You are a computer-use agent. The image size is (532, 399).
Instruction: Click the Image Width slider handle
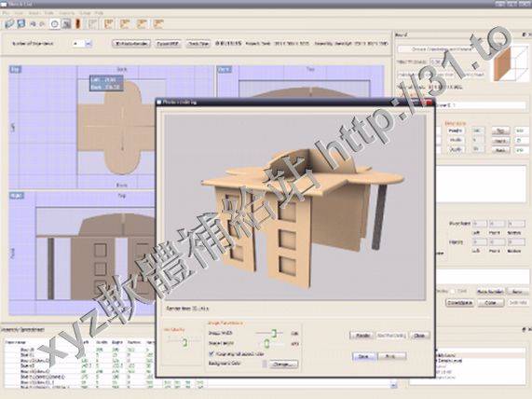[274, 333]
